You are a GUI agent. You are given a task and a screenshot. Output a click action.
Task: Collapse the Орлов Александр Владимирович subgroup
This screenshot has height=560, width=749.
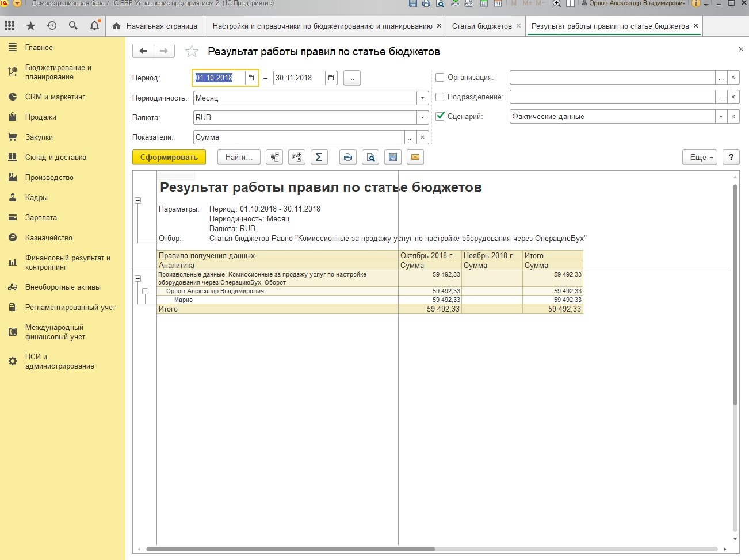click(146, 291)
